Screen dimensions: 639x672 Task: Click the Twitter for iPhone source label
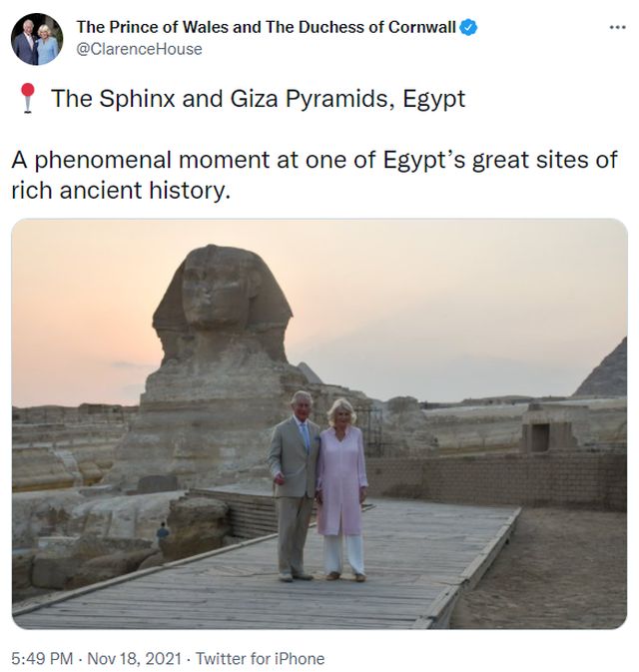[260, 658]
